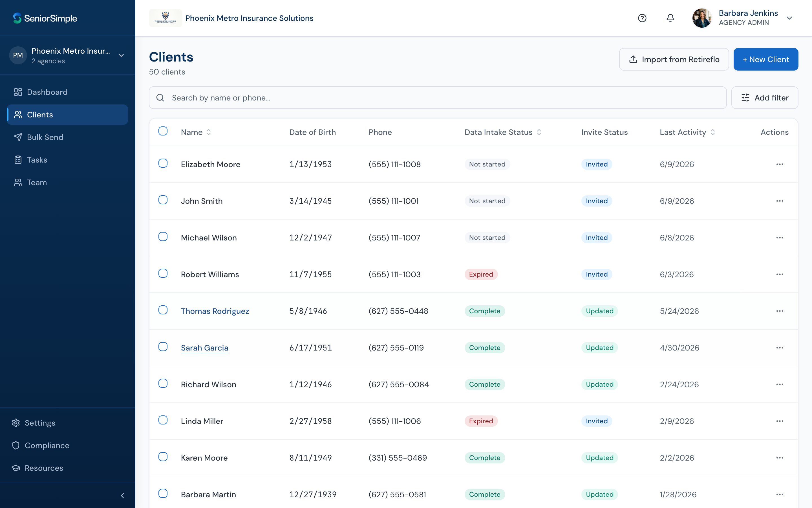Check the Barbara Martin row checkbox
The height and width of the screenshot is (508, 812).
point(163,493)
